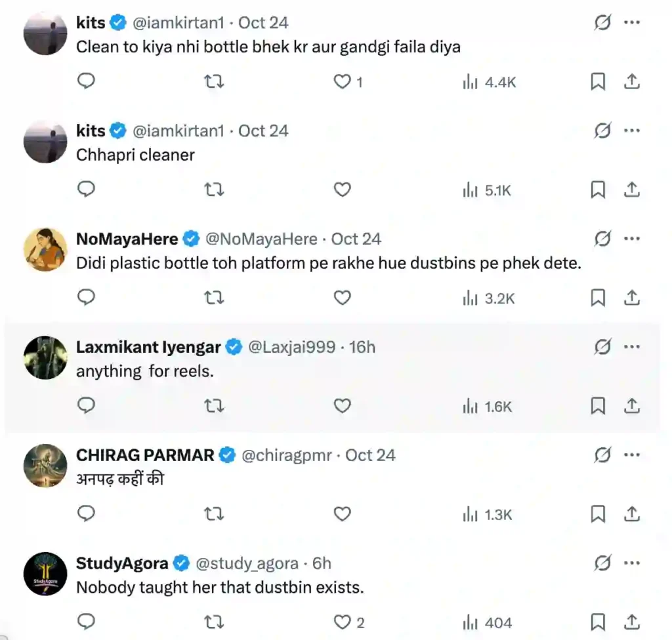Click StudyAgora's profile avatar
Image resolution: width=672 pixels, height=640 pixels.
pos(45,573)
